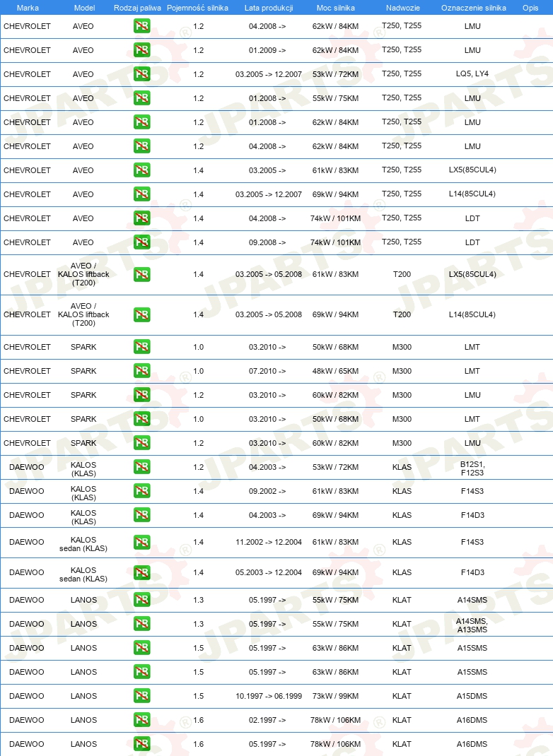
Task: Select the 05.2003 -> 12.2004 date cell
Action: click(269, 573)
